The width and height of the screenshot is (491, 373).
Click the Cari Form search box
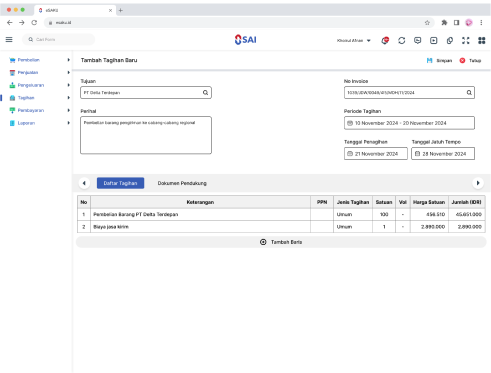coord(59,40)
